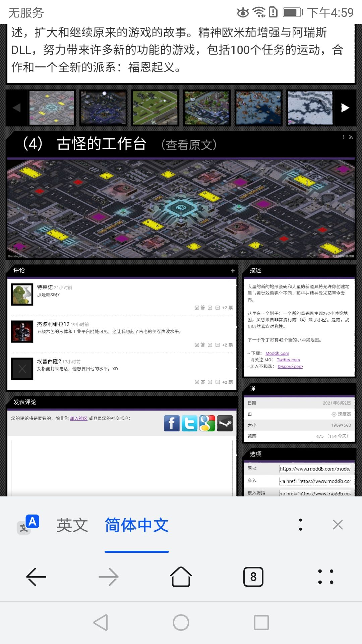The height and width of the screenshot is (644, 362).
Task: Downvote 特莱诺's comment
Action: [x=218, y=308]
